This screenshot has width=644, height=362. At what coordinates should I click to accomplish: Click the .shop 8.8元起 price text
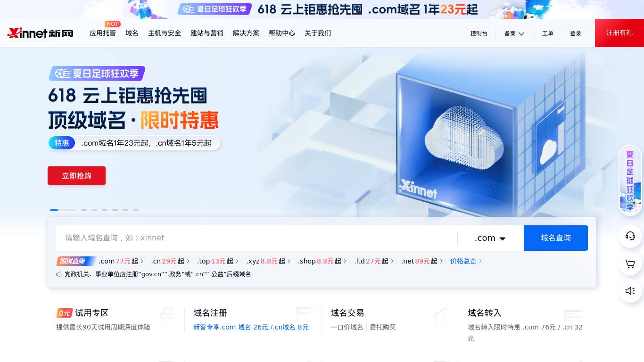pos(320,261)
